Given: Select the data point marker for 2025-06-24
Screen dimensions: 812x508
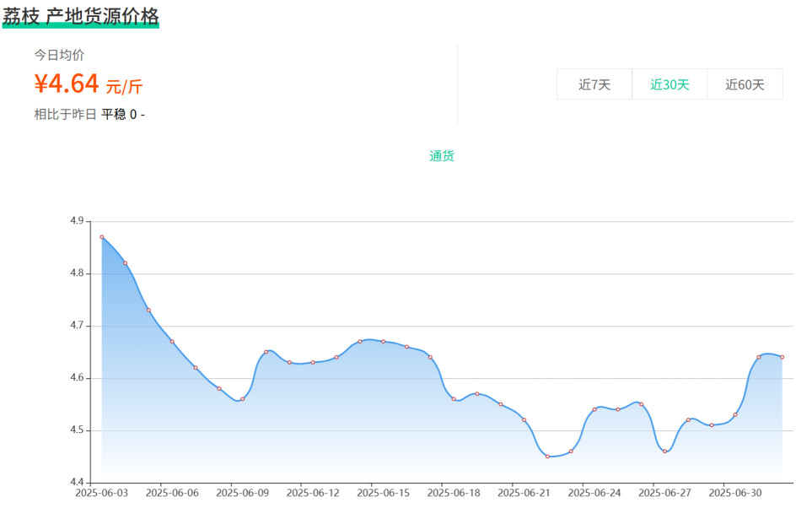Looking at the screenshot, I should [x=594, y=409].
